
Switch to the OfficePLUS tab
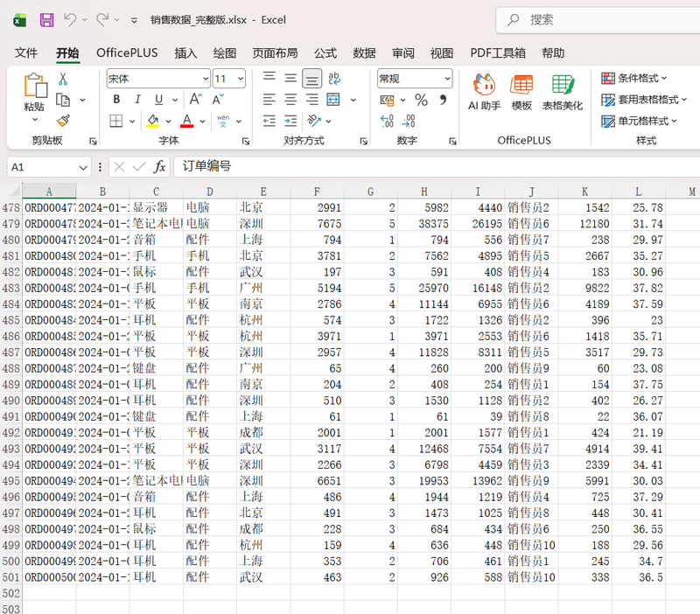tap(127, 53)
